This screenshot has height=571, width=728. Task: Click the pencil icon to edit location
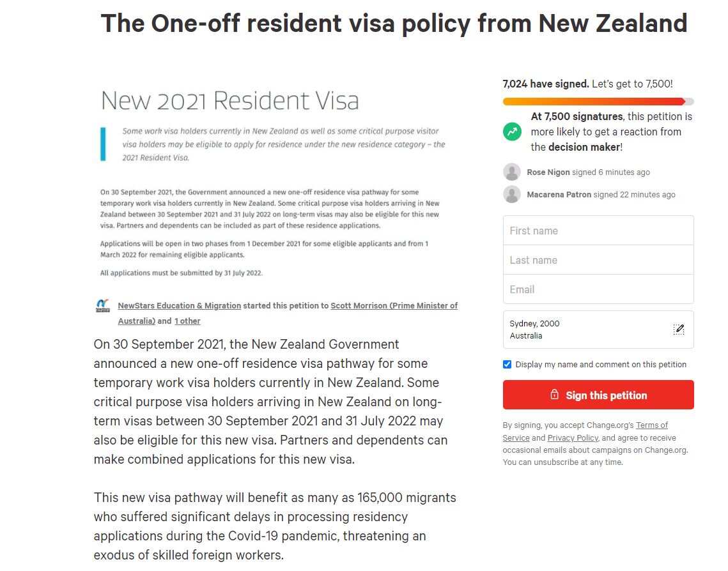coord(678,328)
